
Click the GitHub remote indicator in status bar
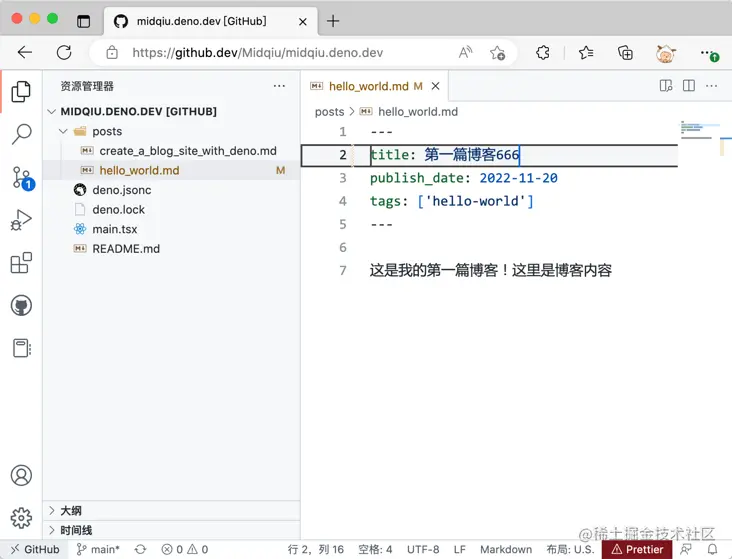click(35, 550)
